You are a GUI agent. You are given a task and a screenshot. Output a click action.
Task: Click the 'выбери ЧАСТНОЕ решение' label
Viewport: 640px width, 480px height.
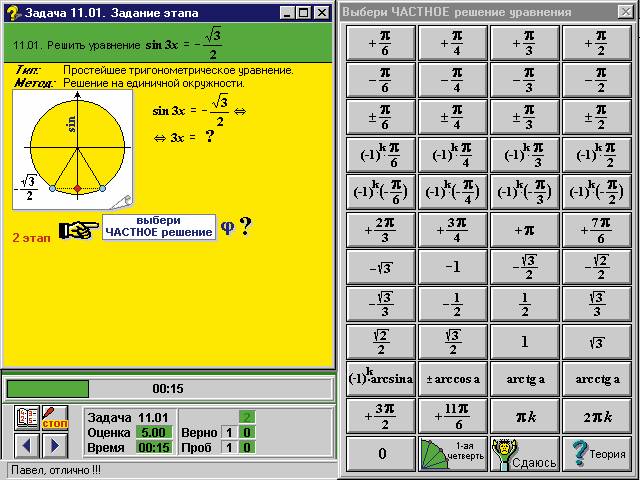coord(160,227)
